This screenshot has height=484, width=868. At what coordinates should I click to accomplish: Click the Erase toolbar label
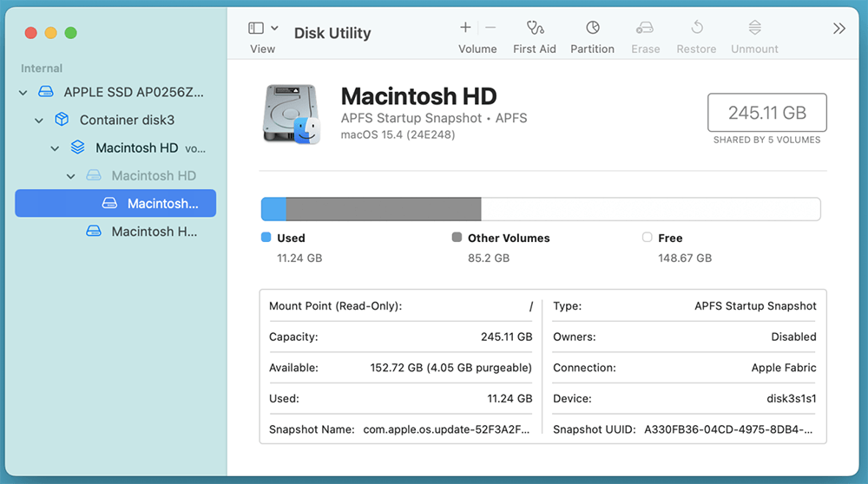(646, 49)
